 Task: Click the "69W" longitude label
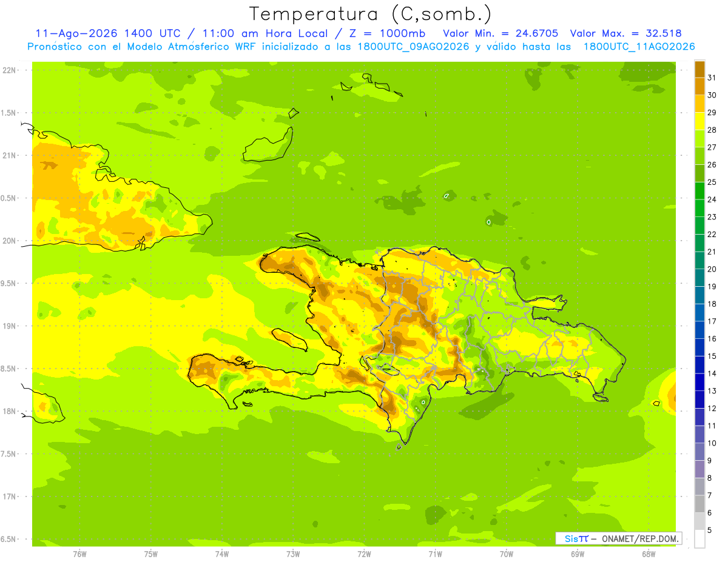[x=578, y=554]
